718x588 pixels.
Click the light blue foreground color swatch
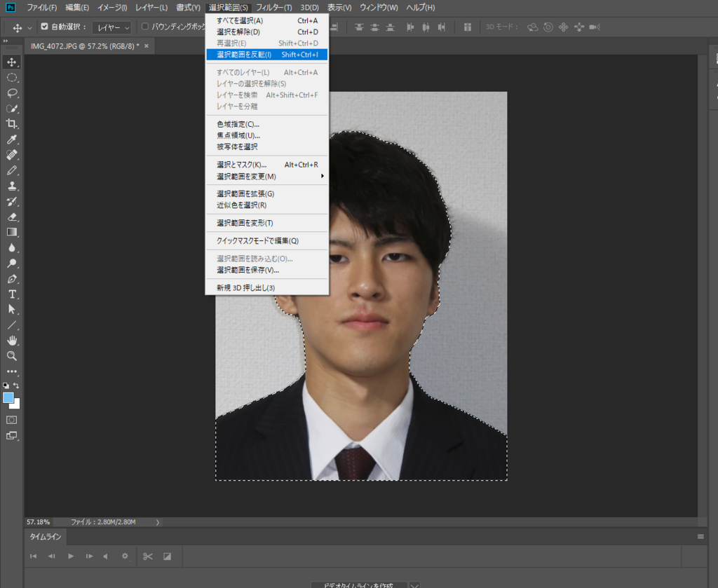(8, 397)
